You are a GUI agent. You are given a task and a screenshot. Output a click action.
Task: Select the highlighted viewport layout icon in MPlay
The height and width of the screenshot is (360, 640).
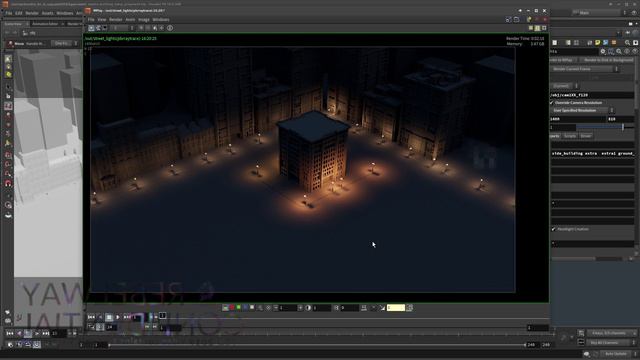[537, 28]
